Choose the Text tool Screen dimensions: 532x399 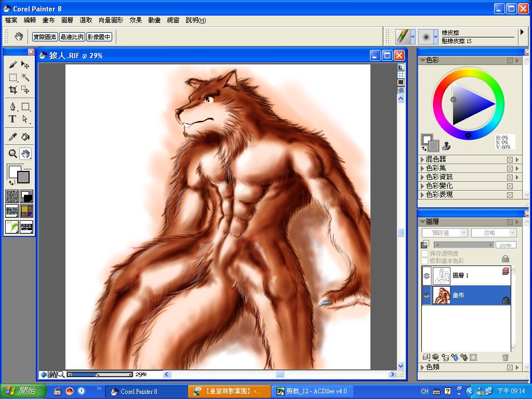(12, 119)
